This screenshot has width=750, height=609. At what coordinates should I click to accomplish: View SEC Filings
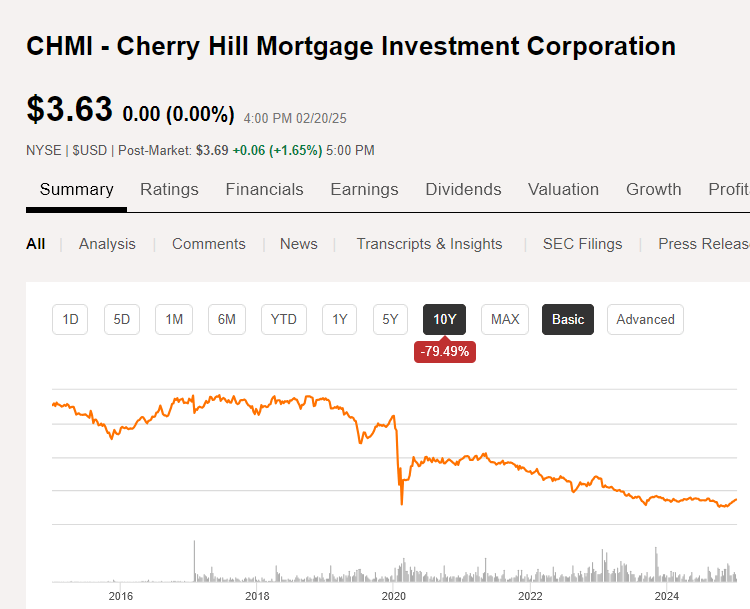coord(582,244)
